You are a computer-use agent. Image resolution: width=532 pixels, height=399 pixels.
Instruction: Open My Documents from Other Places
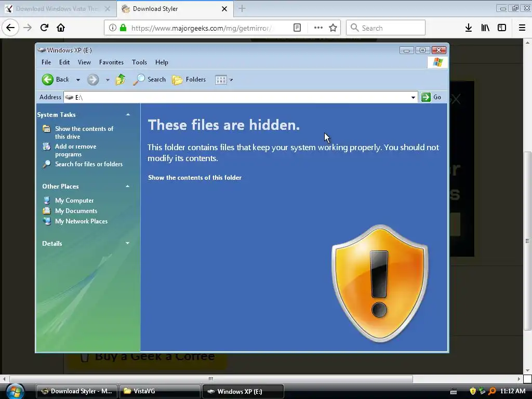click(x=76, y=211)
